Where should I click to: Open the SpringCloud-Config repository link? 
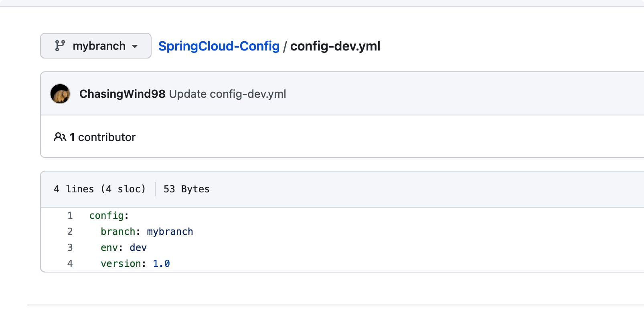click(x=219, y=46)
